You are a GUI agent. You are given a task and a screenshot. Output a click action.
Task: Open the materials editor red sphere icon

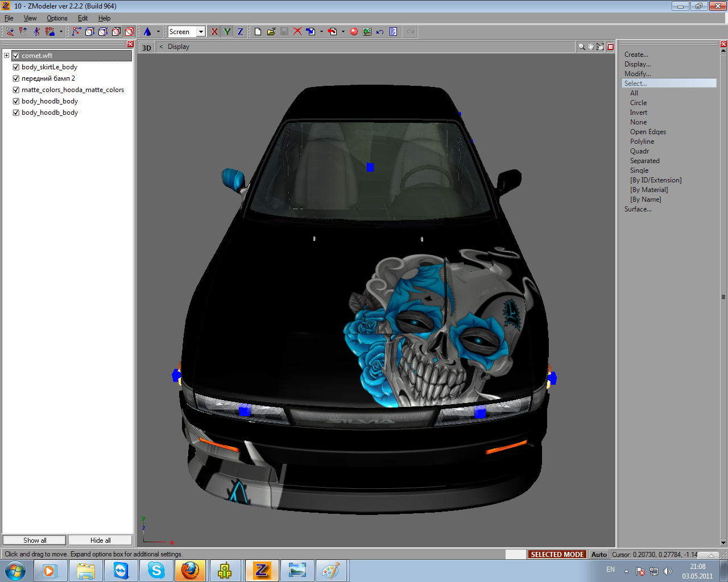[354, 32]
